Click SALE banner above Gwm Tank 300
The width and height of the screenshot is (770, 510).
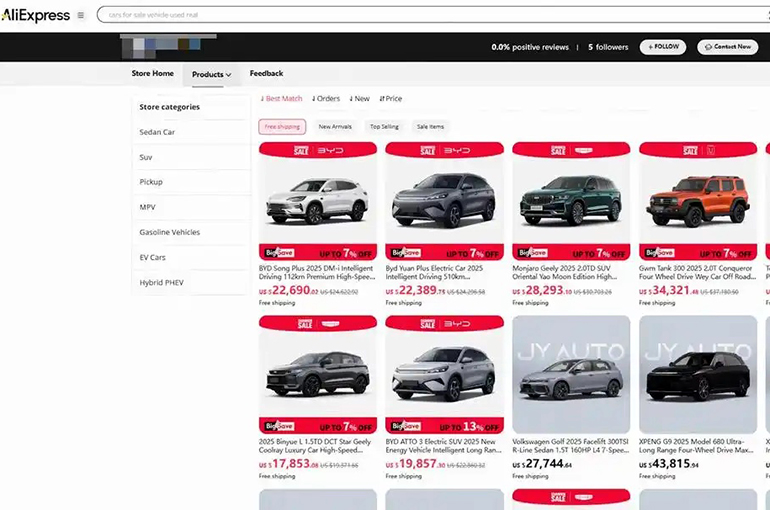pos(698,150)
